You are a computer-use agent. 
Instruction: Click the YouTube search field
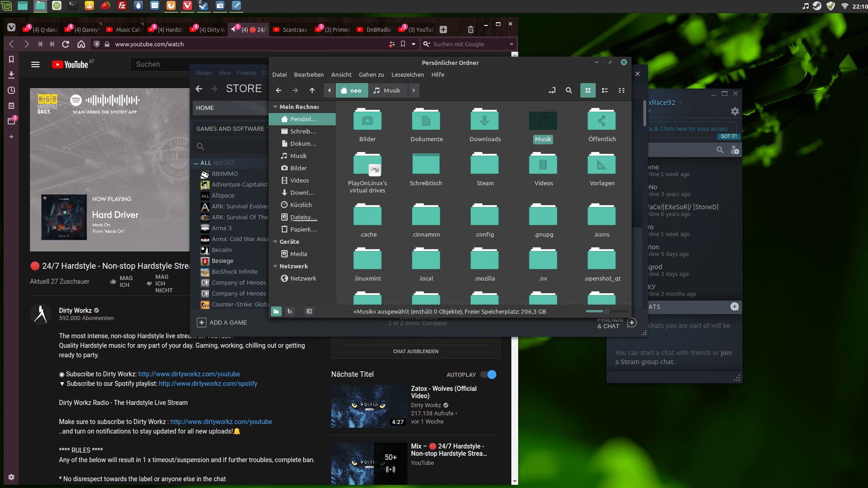[160, 64]
